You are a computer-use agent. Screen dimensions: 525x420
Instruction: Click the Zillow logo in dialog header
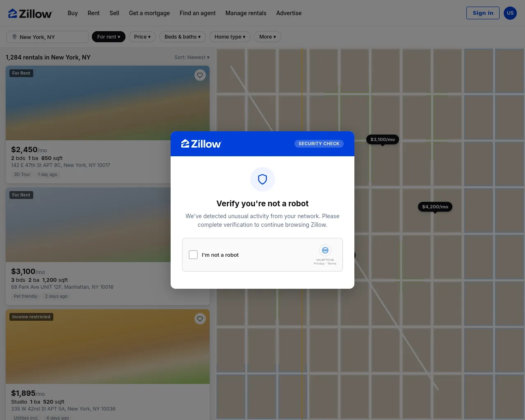(201, 144)
